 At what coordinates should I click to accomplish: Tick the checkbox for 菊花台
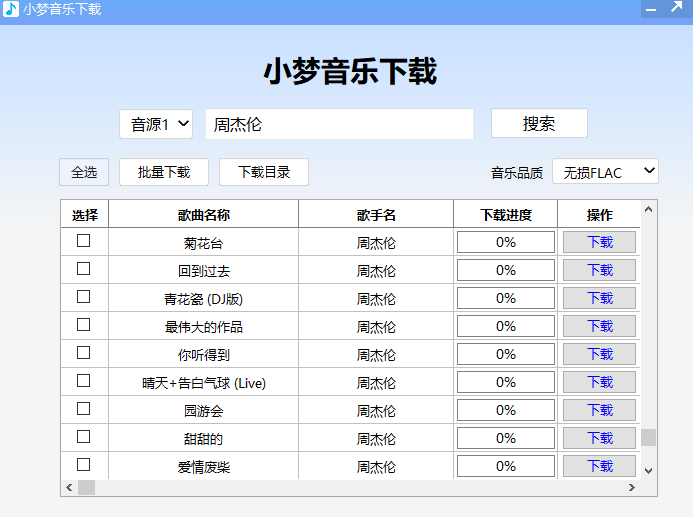[84, 241]
